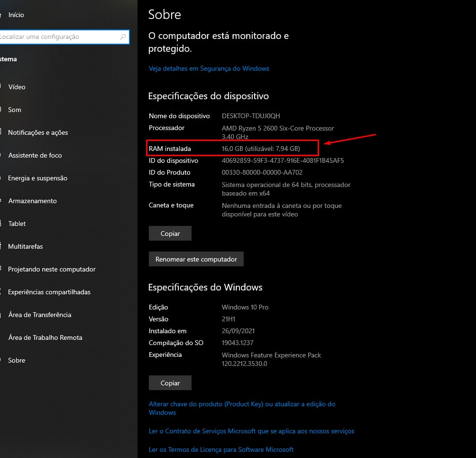Open the Som settings page
Image resolution: width=476 pixels, height=458 pixels.
point(15,110)
